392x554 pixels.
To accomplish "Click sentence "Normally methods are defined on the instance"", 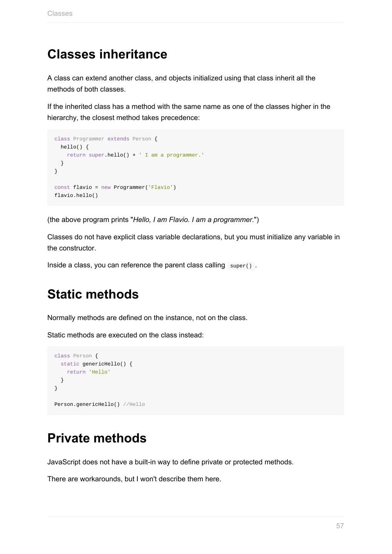I will [147, 318].
